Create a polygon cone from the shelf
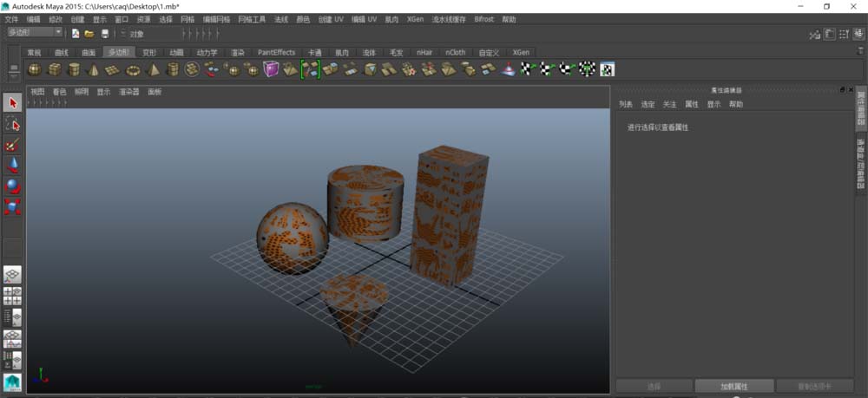The width and height of the screenshot is (868, 398). [x=93, y=69]
